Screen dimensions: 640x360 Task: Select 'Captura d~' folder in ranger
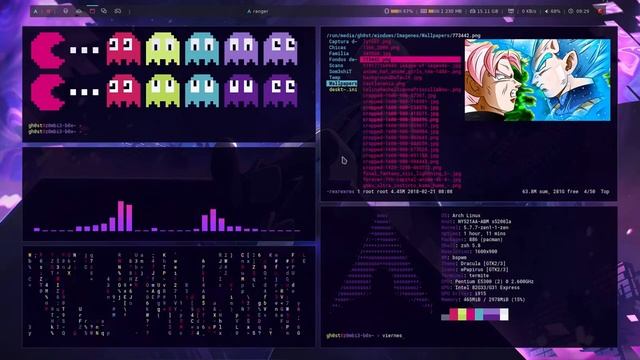343,42
